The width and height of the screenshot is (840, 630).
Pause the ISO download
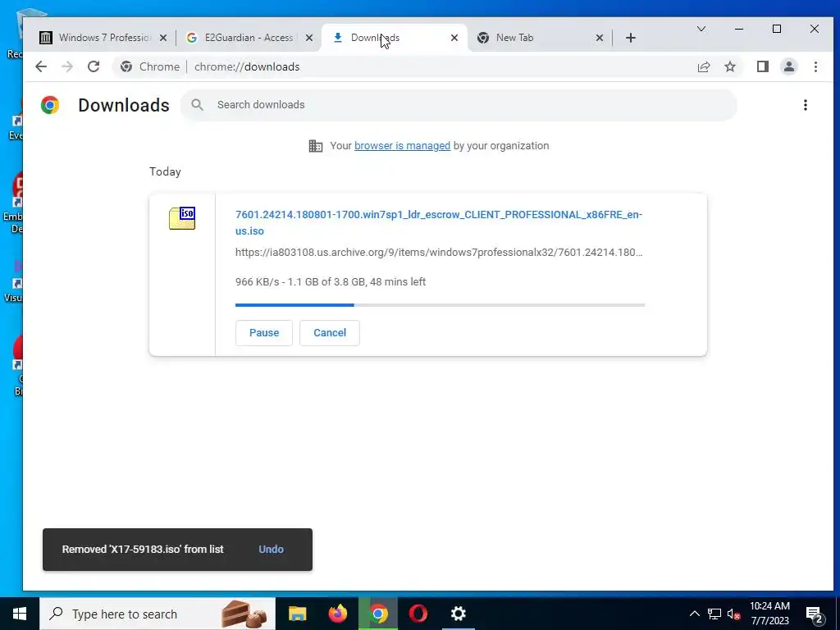pos(264,333)
